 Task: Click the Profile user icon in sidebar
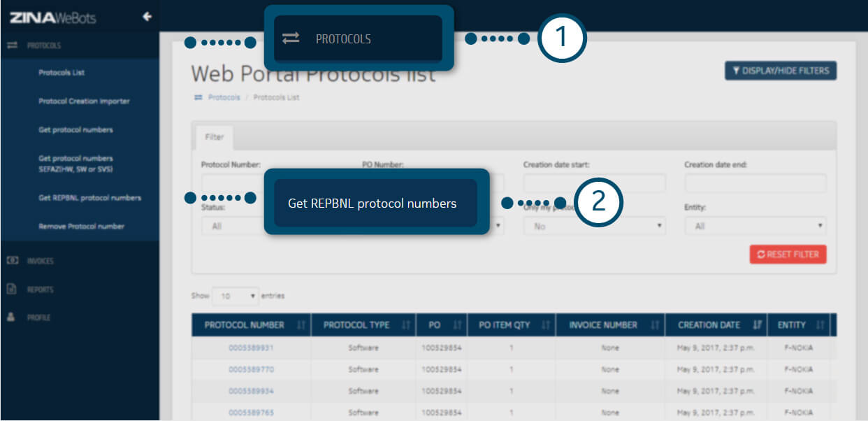point(12,317)
